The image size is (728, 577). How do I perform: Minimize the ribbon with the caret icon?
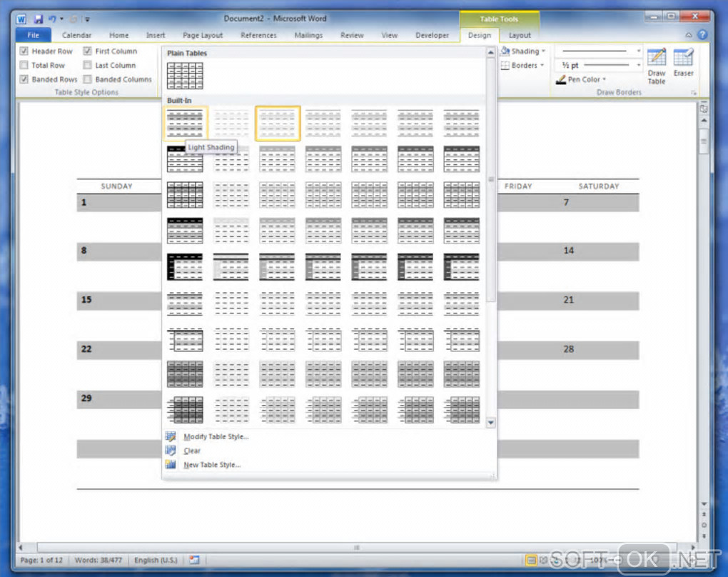[689, 35]
